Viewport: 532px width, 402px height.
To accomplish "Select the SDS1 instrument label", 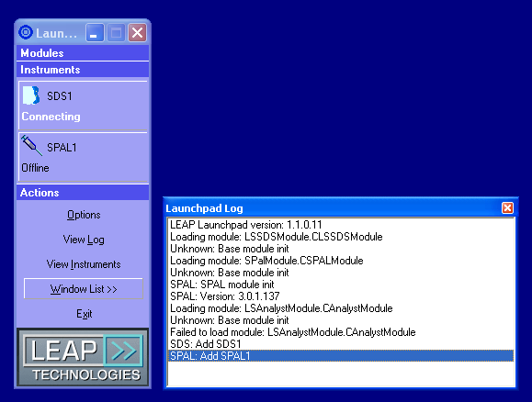I will pyautogui.click(x=60, y=96).
